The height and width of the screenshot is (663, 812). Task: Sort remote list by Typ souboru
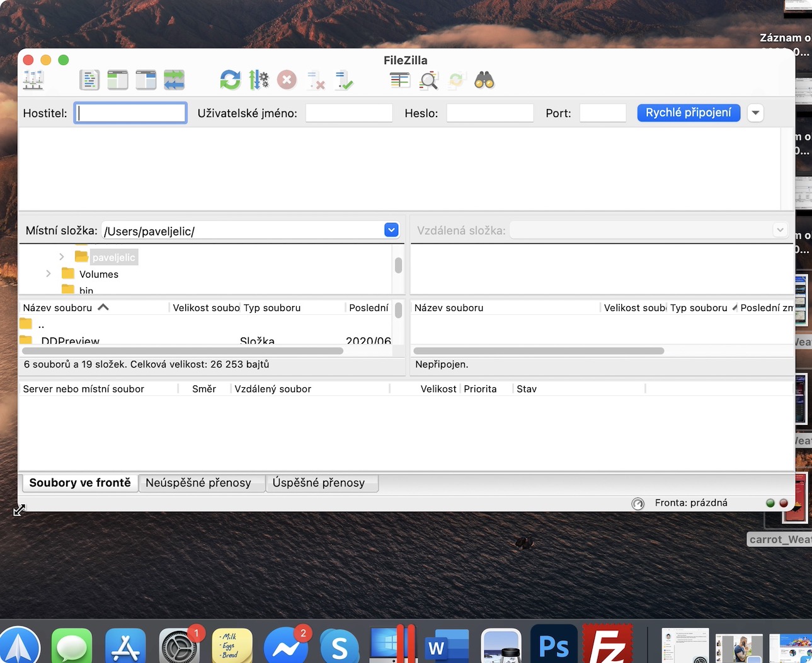(x=702, y=308)
